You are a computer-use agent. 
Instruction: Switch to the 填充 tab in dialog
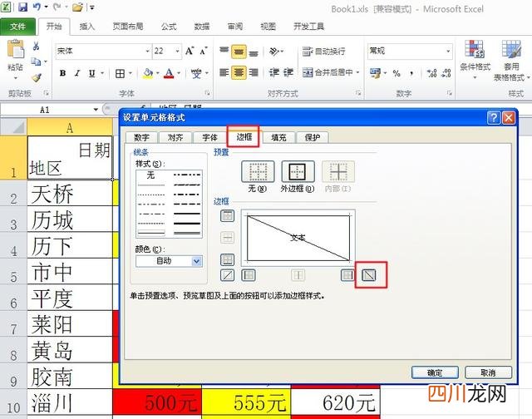click(x=278, y=137)
